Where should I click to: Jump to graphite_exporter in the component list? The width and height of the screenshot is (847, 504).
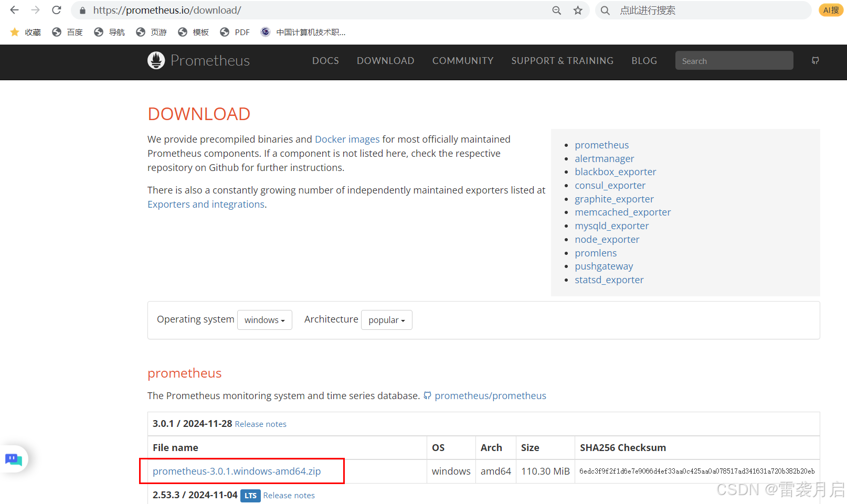tap(614, 199)
